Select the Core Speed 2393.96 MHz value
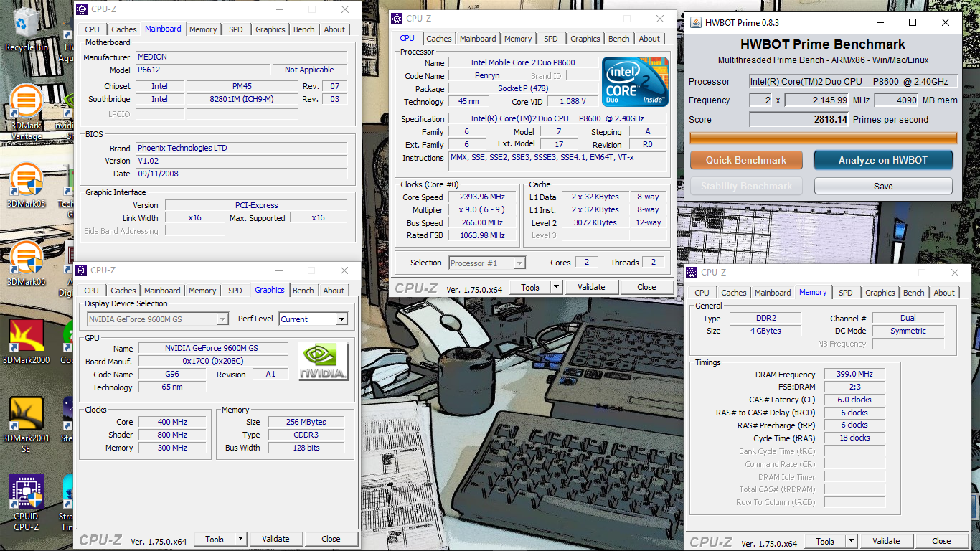 pyautogui.click(x=484, y=197)
